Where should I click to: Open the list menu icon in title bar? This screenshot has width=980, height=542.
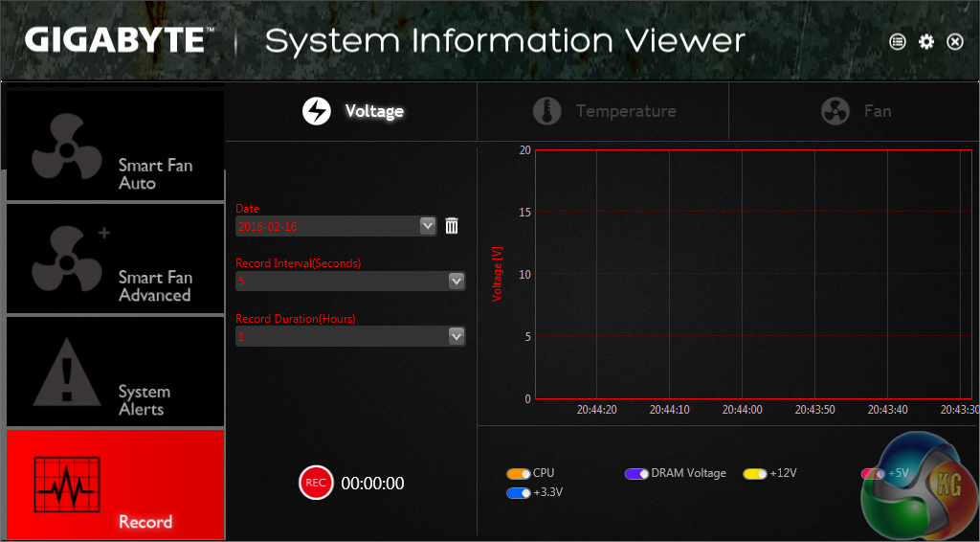pos(898,42)
